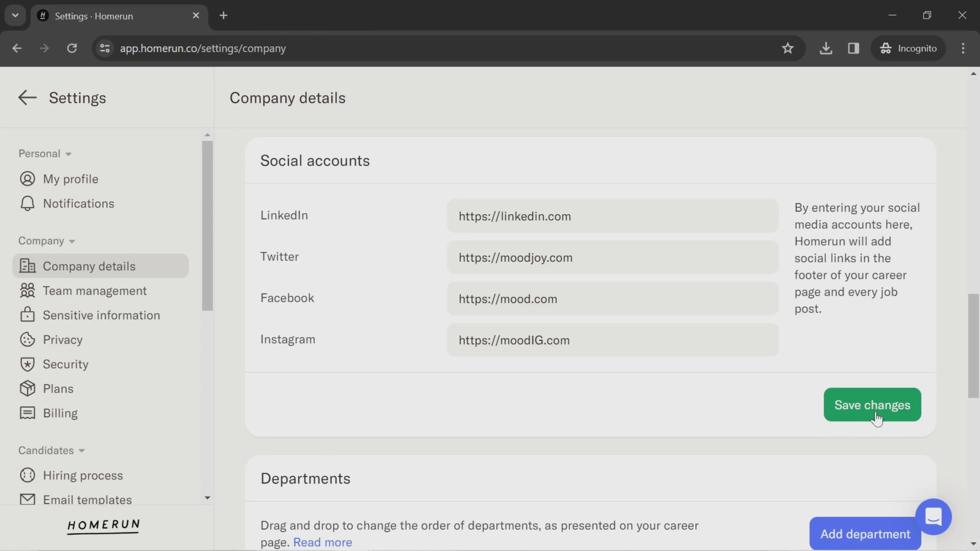Click the Hiring process icon
980x551 pixels.
[27, 475]
